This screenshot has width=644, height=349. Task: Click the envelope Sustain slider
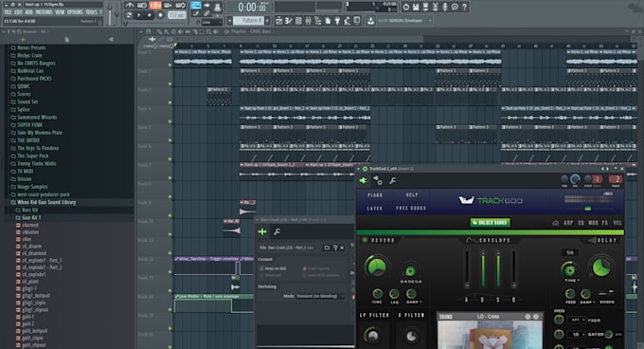pos(498,269)
